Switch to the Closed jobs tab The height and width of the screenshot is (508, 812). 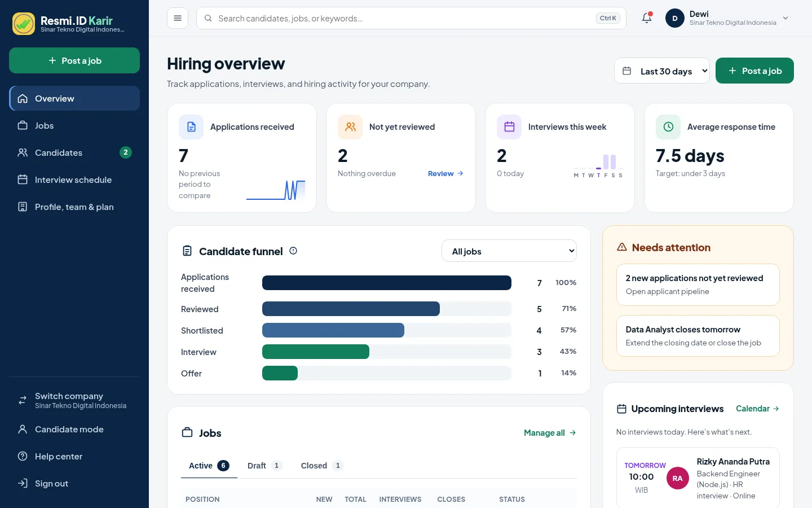click(322, 466)
